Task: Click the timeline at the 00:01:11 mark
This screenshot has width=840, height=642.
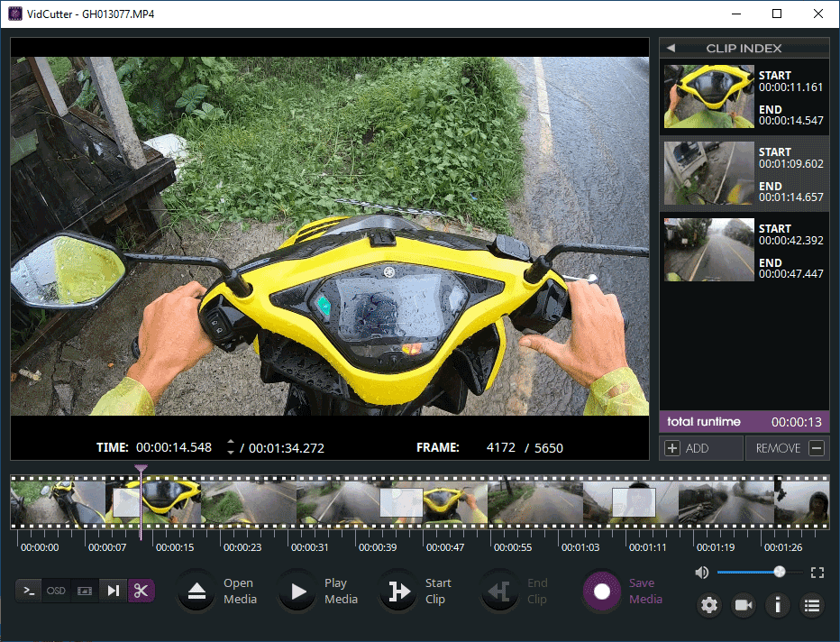Action: 648,547
